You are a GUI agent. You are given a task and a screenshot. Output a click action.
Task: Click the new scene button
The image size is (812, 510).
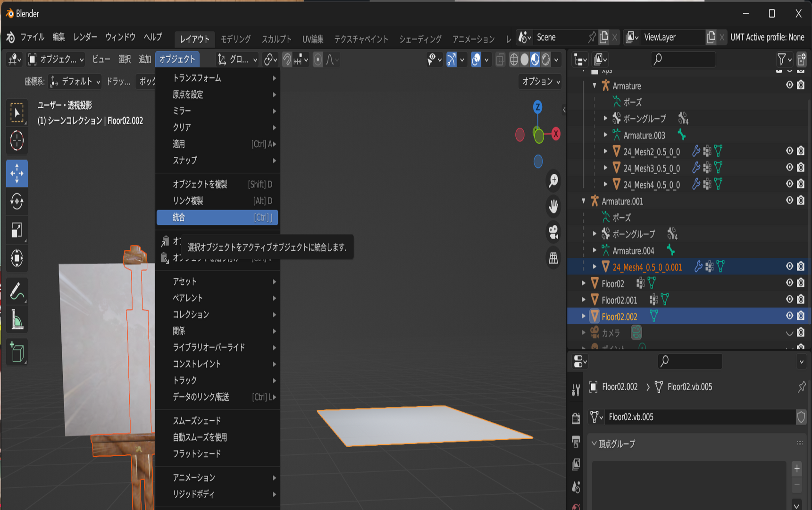(604, 37)
